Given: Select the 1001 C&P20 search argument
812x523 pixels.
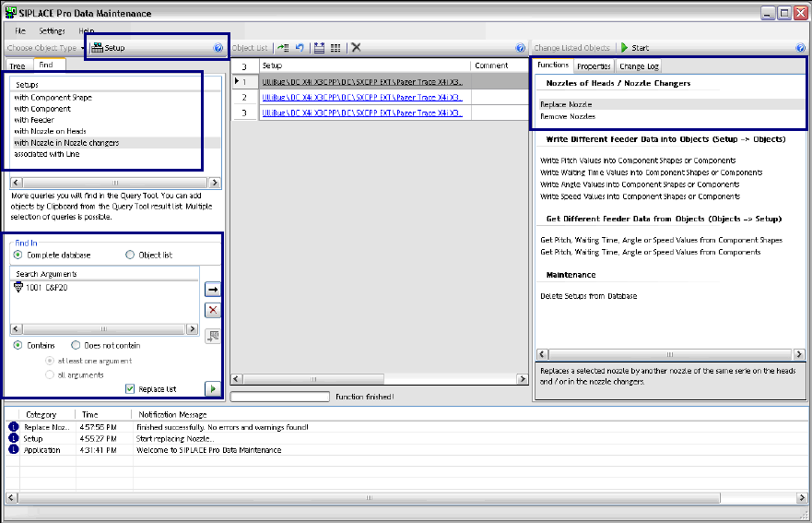Looking at the screenshot, I should click(x=46, y=288).
